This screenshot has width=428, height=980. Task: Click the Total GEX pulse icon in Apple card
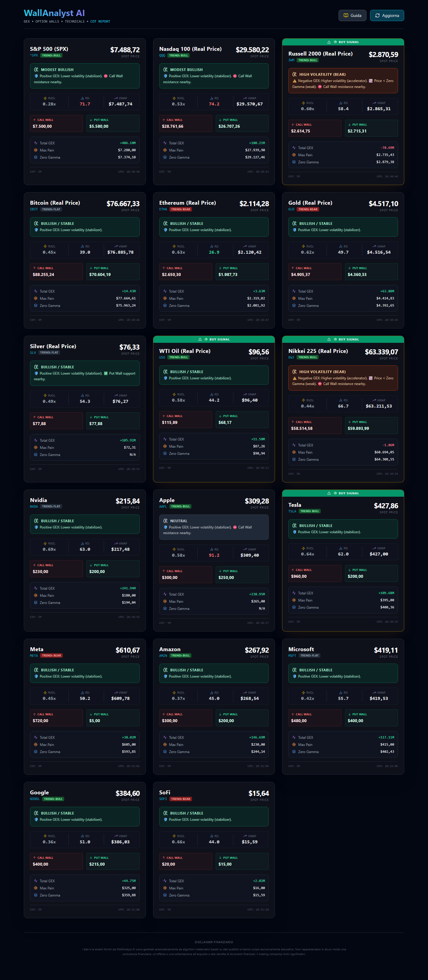[165, 594]
